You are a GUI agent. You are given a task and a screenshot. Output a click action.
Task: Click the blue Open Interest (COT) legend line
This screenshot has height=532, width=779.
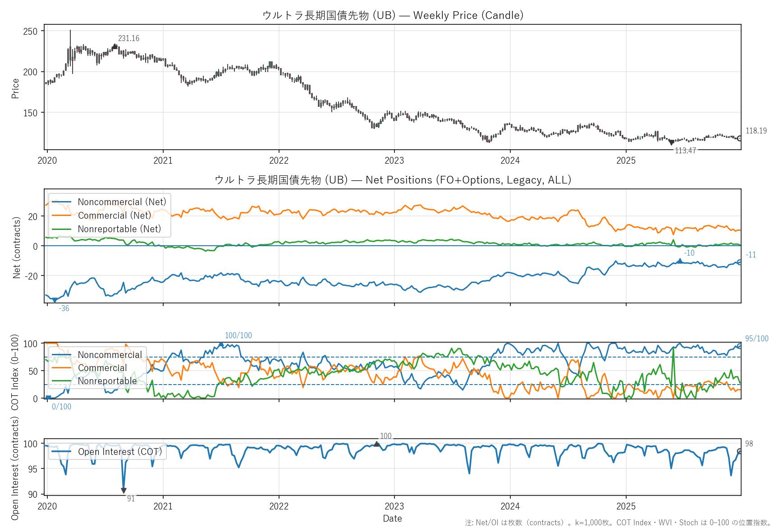(62, 452)
